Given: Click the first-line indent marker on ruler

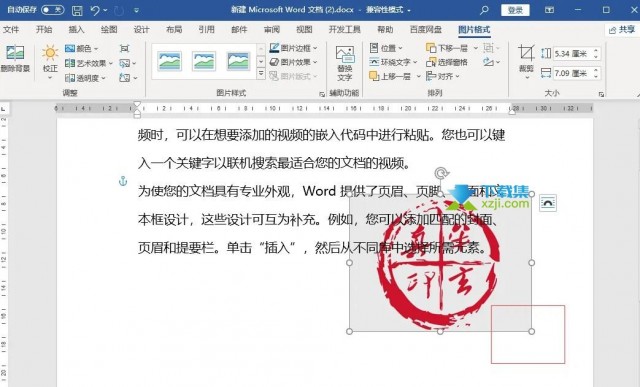Looking at the screenshot, I should click(137, 105).
